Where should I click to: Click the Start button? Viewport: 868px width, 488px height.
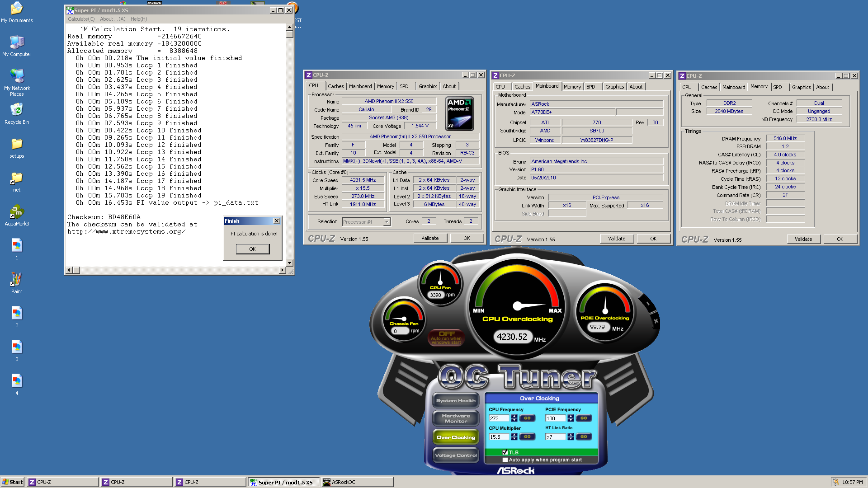[13, 482]
